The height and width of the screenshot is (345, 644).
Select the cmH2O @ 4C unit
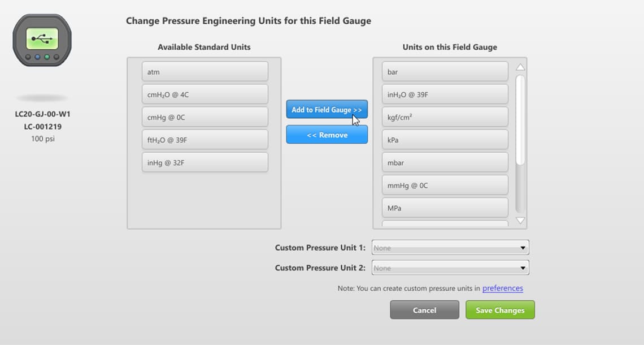pos(204,94)
